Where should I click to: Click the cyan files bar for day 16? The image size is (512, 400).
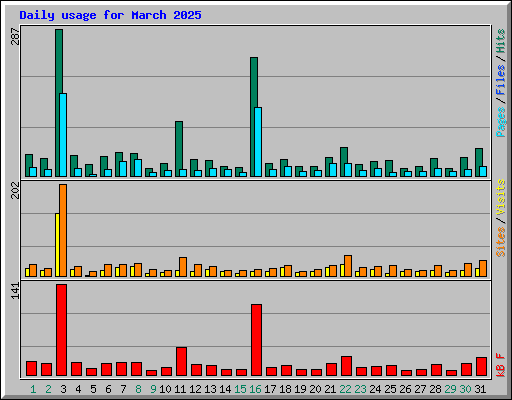pyautogui.click(x=258, y=142)
